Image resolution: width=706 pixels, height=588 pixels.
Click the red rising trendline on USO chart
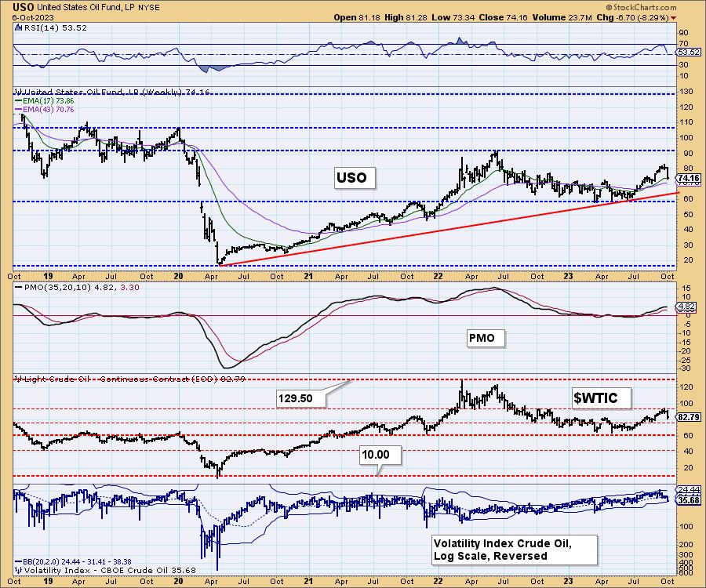(450, 229)
